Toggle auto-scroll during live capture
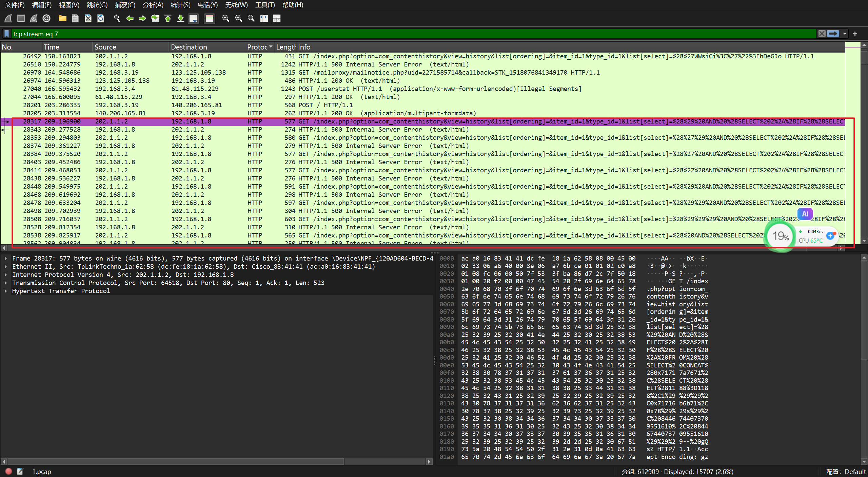 193,18
